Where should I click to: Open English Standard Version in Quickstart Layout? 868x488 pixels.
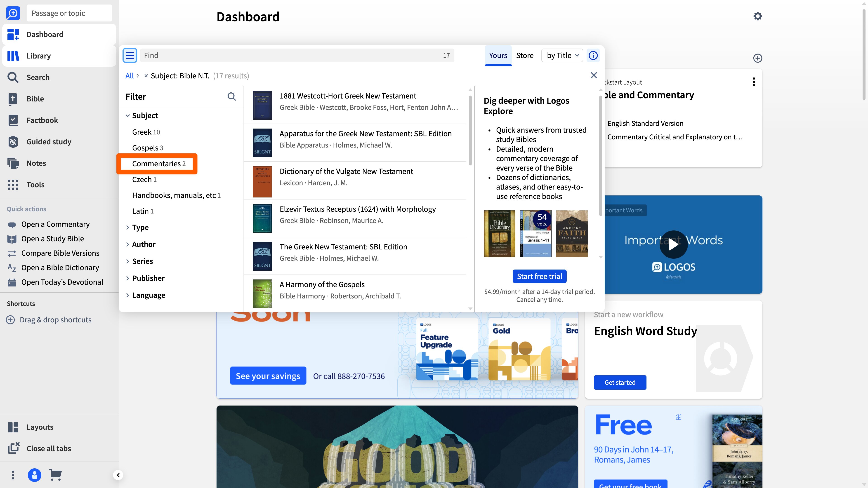645,123
